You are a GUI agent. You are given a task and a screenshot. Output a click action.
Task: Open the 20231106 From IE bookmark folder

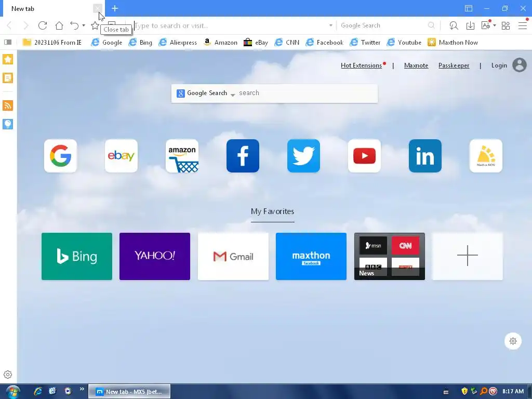[52, 43]
